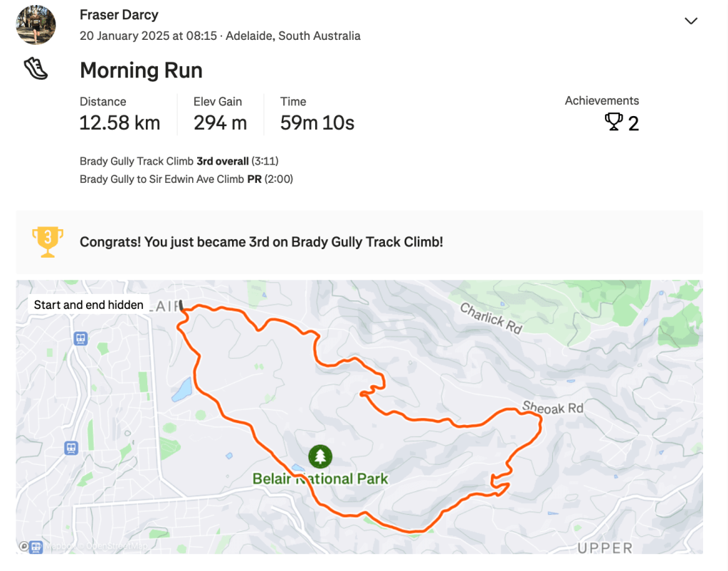Click the Achievements trophy icon
Screen dimensions: 728x571
[x=613, y=122]
